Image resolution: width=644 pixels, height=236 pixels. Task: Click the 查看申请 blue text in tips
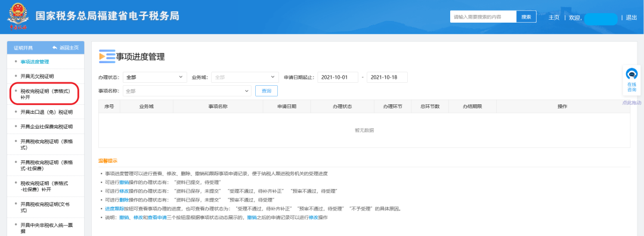pyautogui.click(x=157, y=217)
